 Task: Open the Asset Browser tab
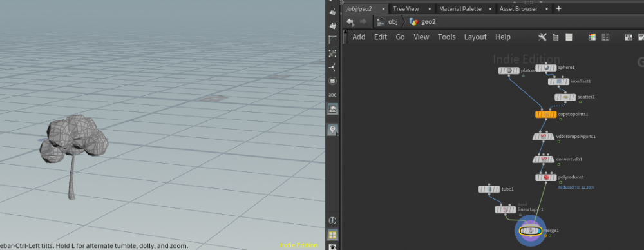pyautogui.click(x=518, y=8)
